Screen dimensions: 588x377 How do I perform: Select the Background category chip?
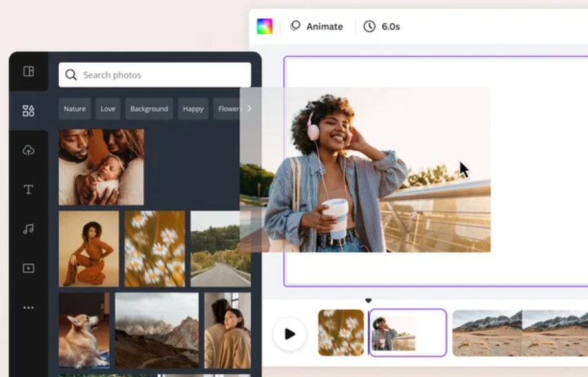coord(149,109)
